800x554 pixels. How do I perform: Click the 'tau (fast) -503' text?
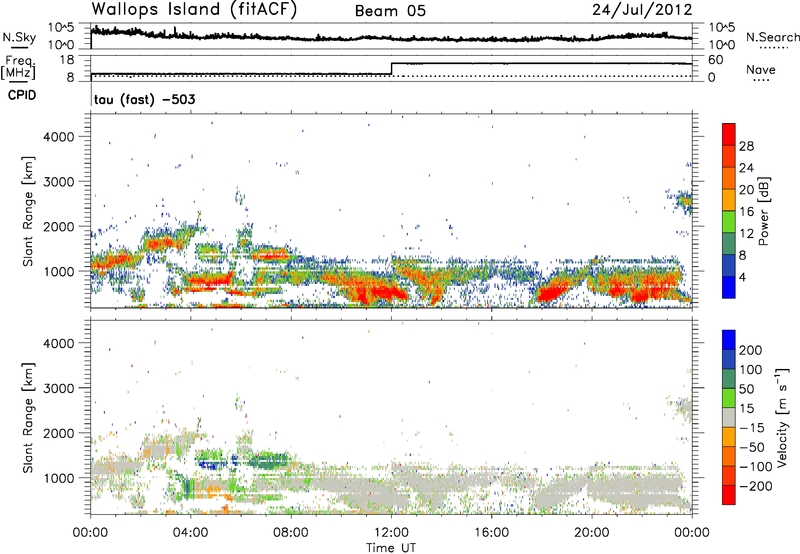pyautogui.click(x=144, y=99)
